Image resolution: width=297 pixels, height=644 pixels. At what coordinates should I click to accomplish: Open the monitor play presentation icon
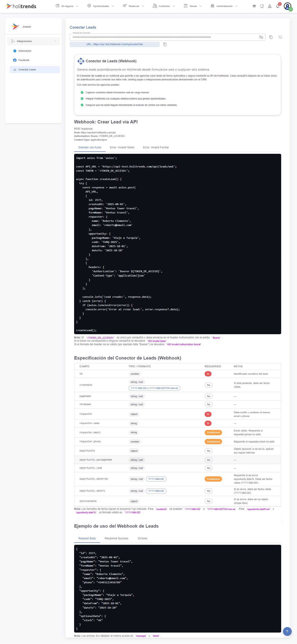pos(262,6)
